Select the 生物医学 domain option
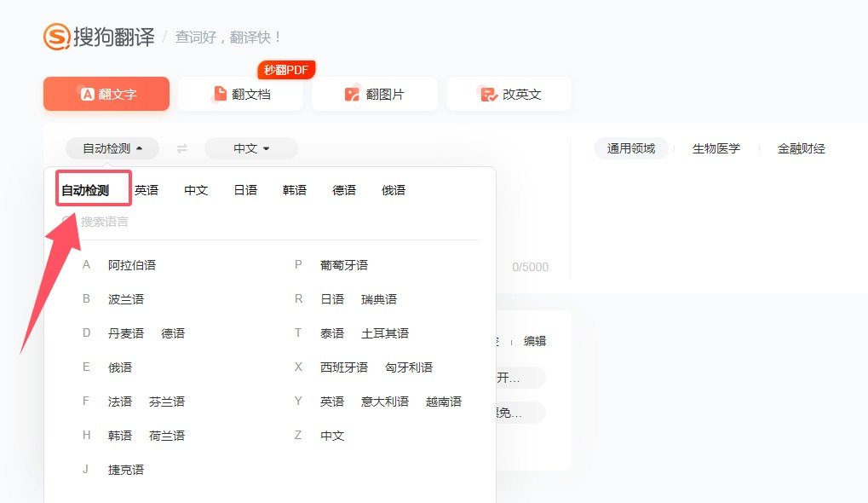868x503 pixels. 716,148
